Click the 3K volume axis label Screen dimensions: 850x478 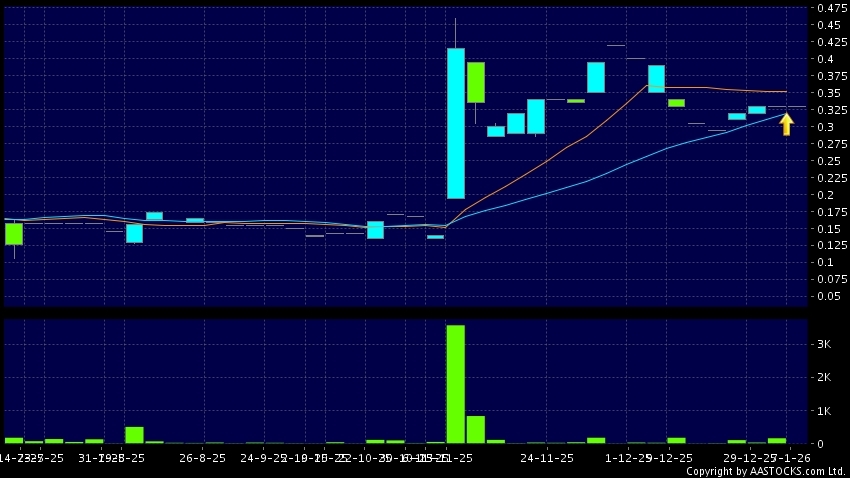click(824, 344)
